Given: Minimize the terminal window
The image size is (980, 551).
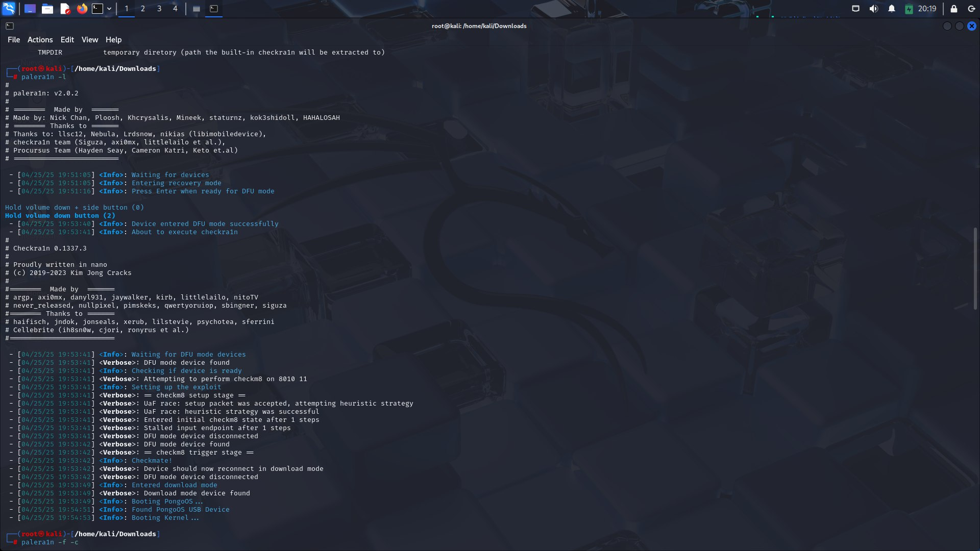Looking at the screenshot, I should pyautogui.click(x=947, y=26).
